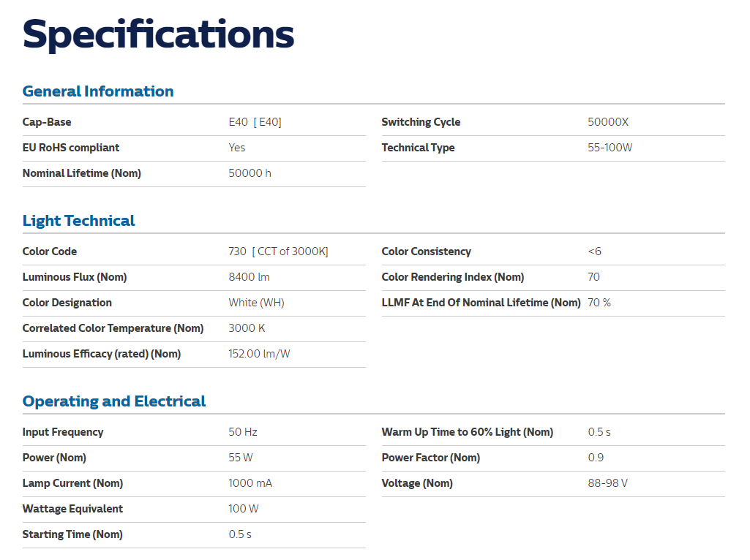The width and height of the screenshot is (750, 560).
Task: Click the Wattage Equivalent label
Action: tap(72, 509)
